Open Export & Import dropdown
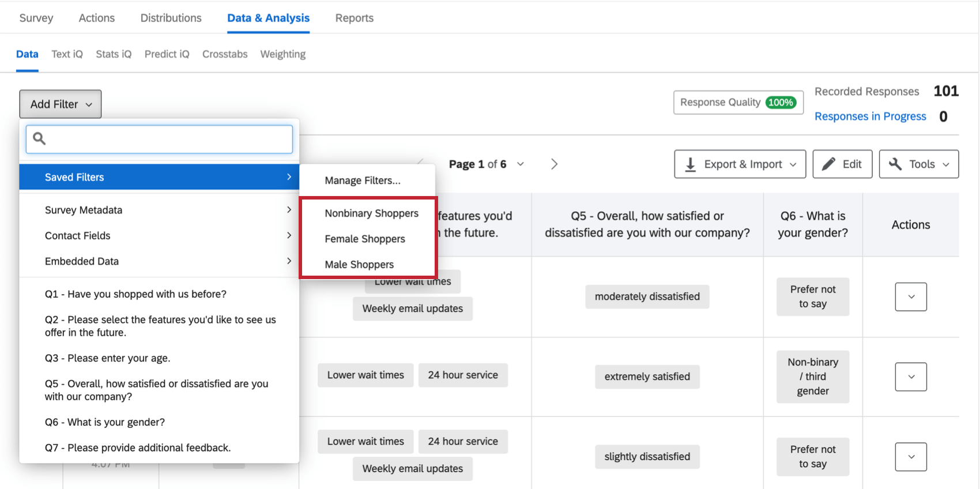The image size is (980, 489). [x=741, y=164]
